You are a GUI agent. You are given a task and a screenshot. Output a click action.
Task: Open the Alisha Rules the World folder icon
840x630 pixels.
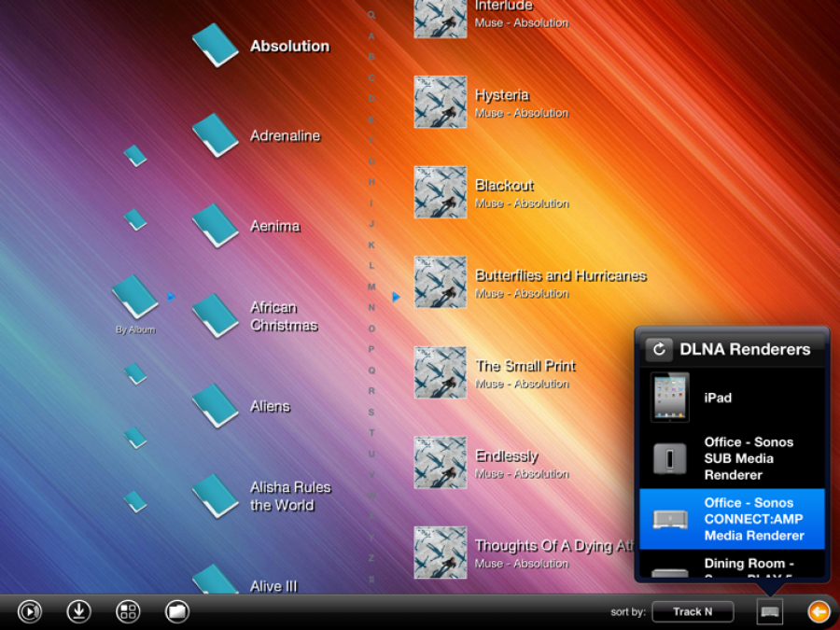(216, 497)
